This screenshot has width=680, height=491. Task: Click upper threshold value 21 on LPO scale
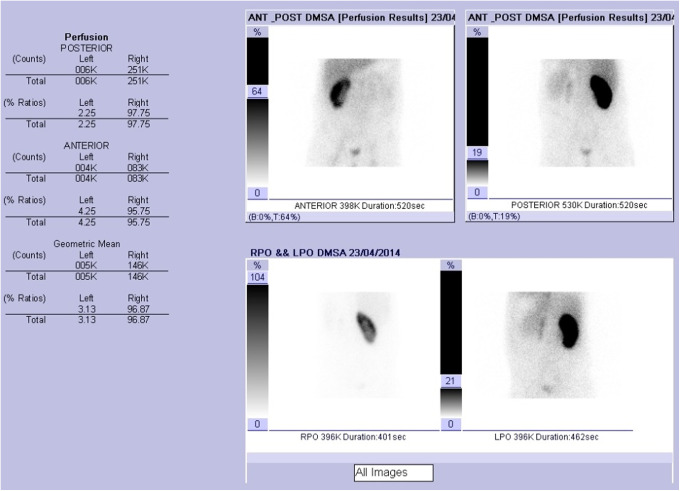point(451,381)
